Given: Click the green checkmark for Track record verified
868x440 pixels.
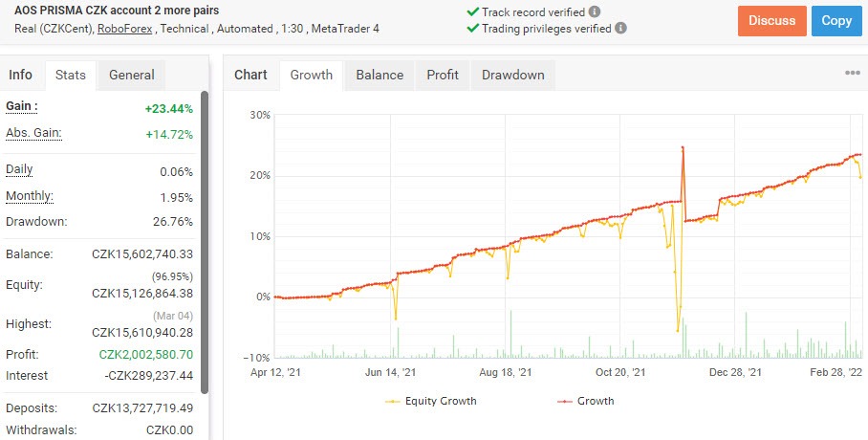Looking at the screenshot, I should tap(473, 11).
